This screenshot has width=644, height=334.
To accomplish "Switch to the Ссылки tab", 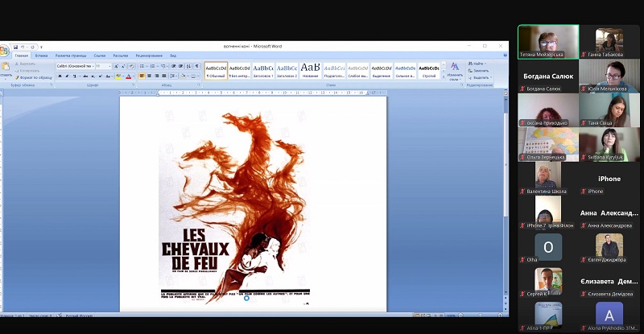I will 99,56.
